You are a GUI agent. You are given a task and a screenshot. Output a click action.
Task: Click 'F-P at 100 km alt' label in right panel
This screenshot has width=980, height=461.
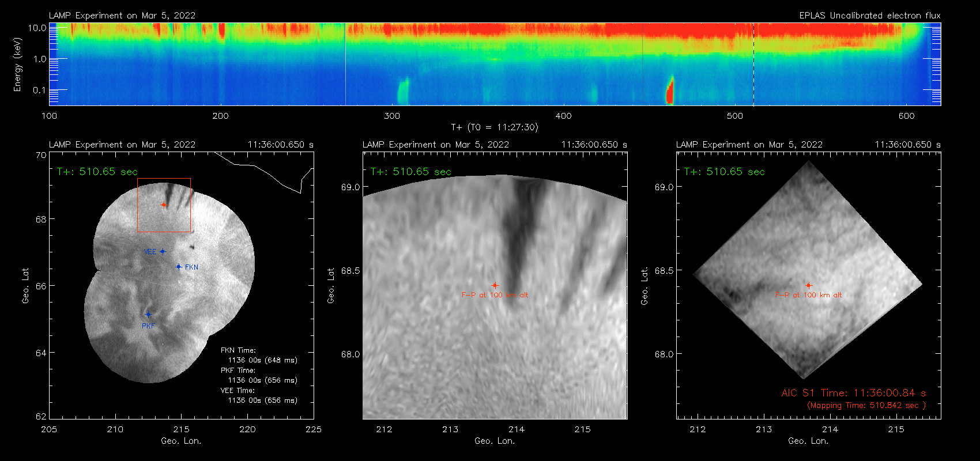click(808, 295)
